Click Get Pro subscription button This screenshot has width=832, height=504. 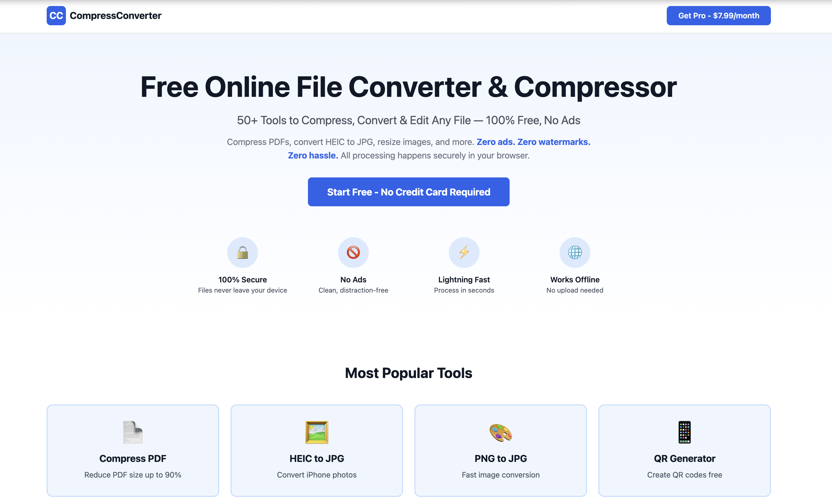coord(718,16)
